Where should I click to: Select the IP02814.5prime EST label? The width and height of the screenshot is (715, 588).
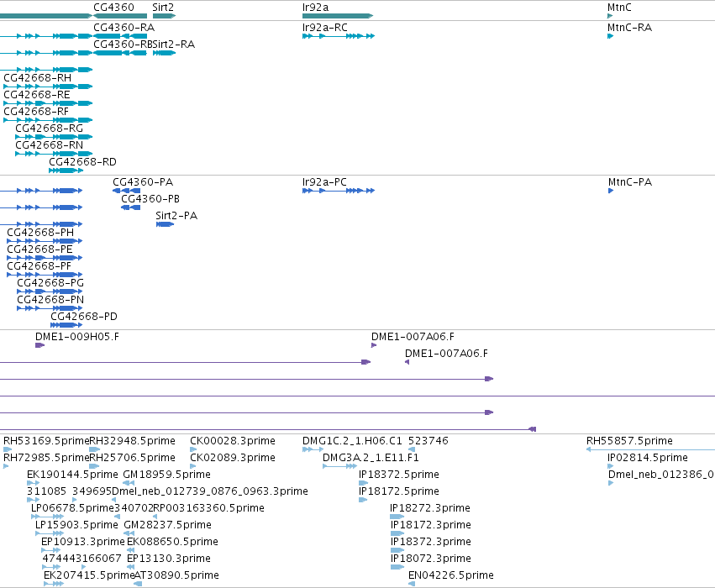tap(648, 458)
